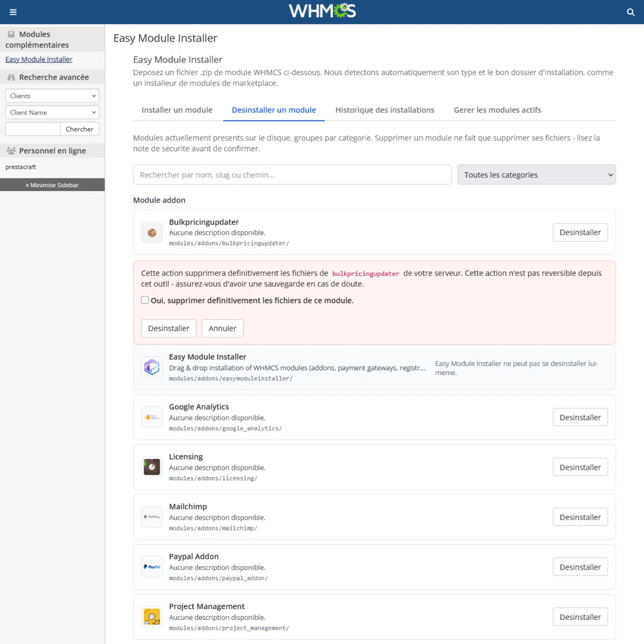
Task: Click the 'modules/addons/paypal_addon/' path text
Action: coord(219,578)
